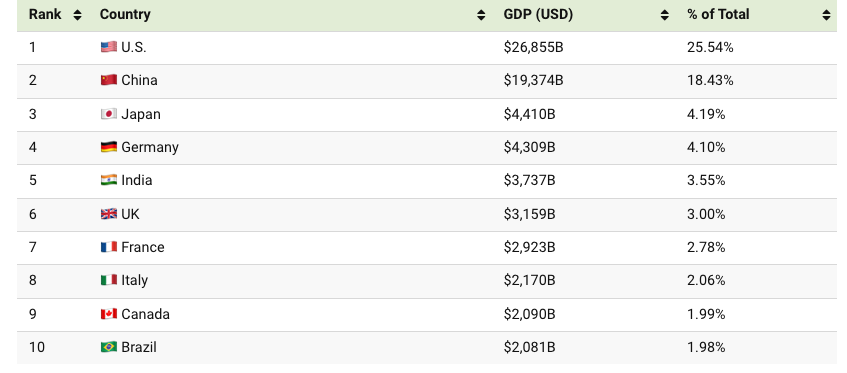Select the GDP (USD) header label
The height and width of the screenshot is (373, 847).
click(x=538, y=15)
